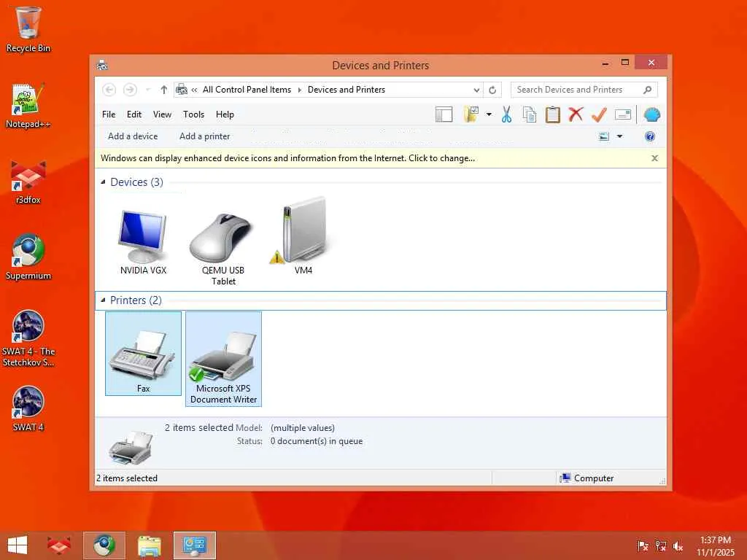The height and width of the screenshot is (560, 747).
Task: Click the orange checkmark Properties icon
Action: click(600, 114)
